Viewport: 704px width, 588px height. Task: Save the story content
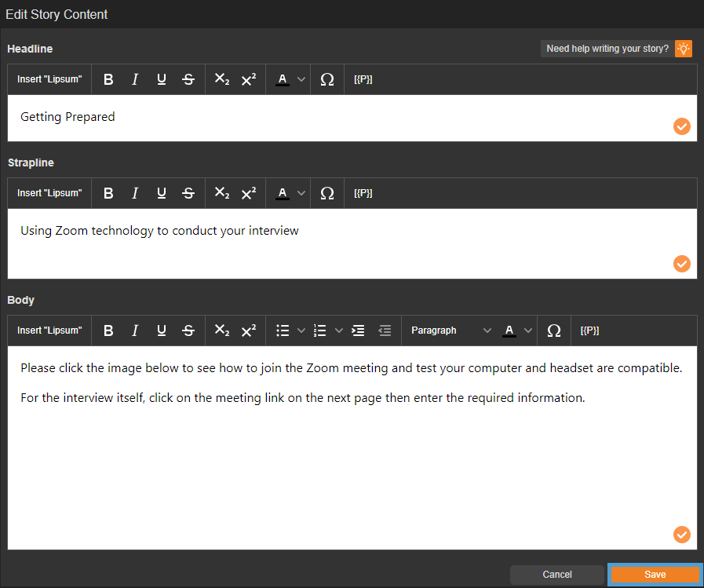655,575
